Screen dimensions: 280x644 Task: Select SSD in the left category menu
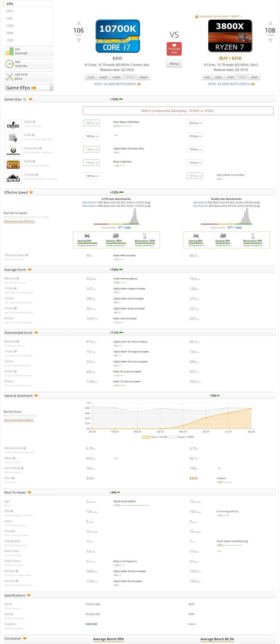9,18
